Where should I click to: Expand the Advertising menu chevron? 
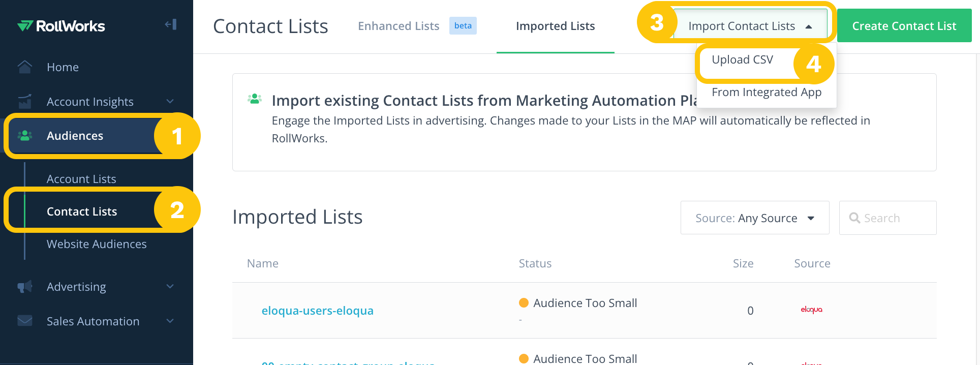click(x=170, y=286)
